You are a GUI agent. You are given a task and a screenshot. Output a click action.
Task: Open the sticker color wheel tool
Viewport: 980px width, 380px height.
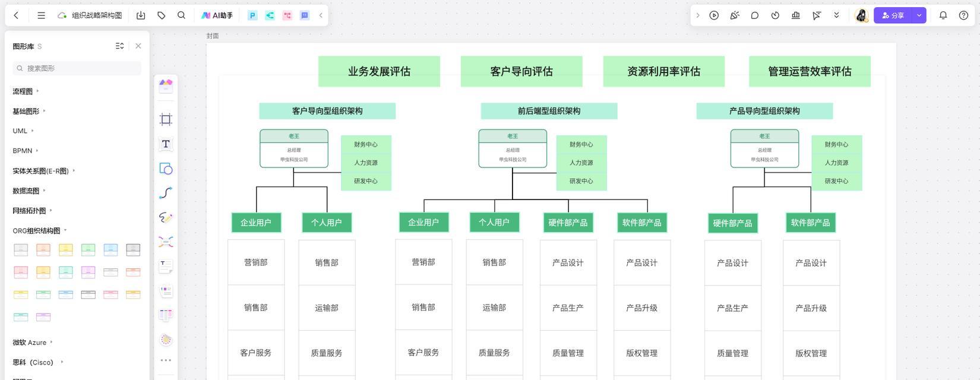(166, 340)
